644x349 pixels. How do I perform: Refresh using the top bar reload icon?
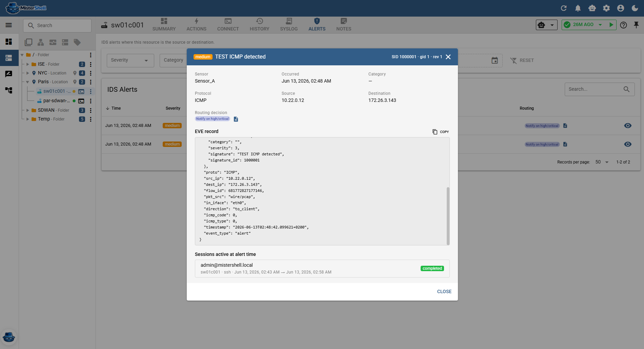(x=564, y=8)
